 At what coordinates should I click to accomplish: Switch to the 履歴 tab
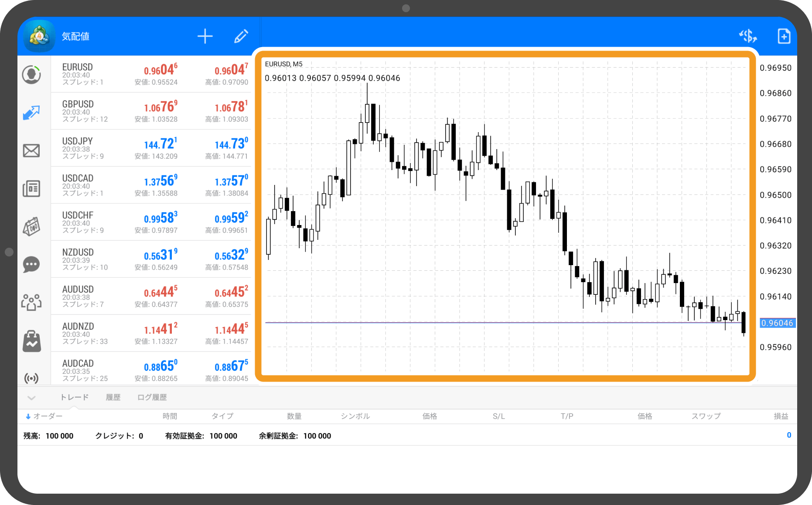point(113,397)
